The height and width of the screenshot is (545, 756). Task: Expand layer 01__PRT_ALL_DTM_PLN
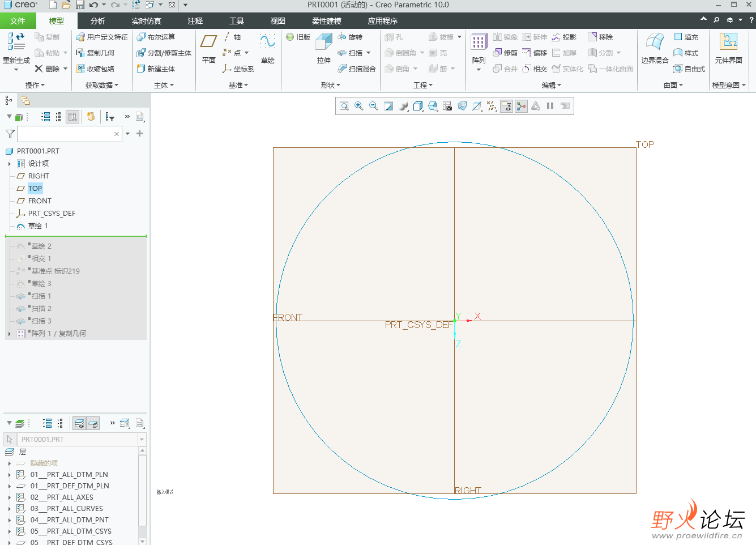[10, 475]
